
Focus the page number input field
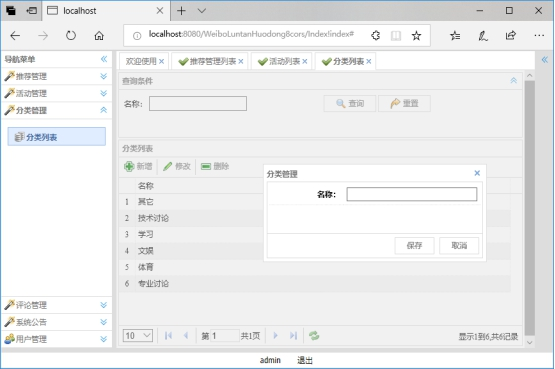[x=225, y=335]
